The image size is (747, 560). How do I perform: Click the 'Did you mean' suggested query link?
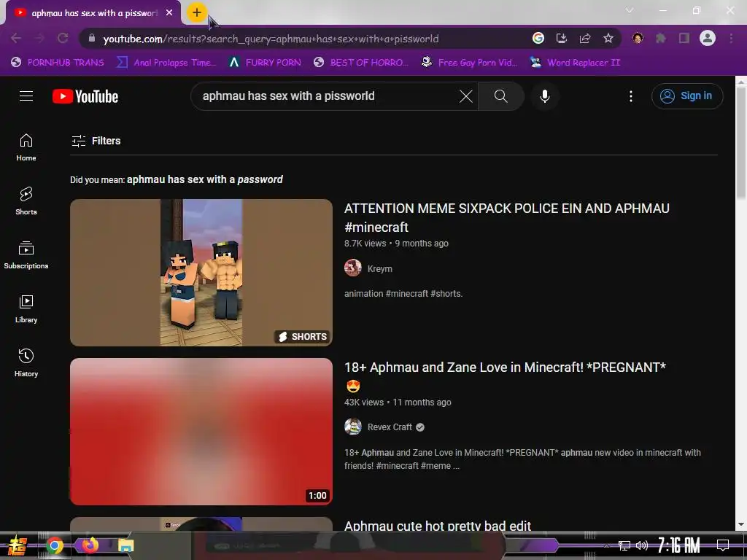(x=205, y=179)
